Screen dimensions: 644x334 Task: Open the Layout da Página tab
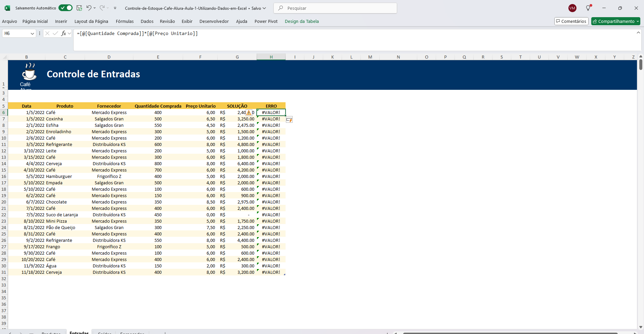coord(91,21)
